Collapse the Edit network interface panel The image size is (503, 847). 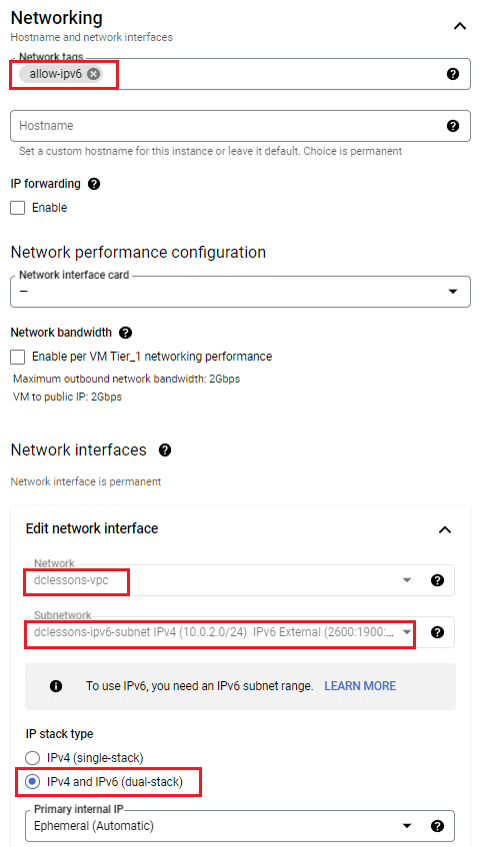pos(445,530)
